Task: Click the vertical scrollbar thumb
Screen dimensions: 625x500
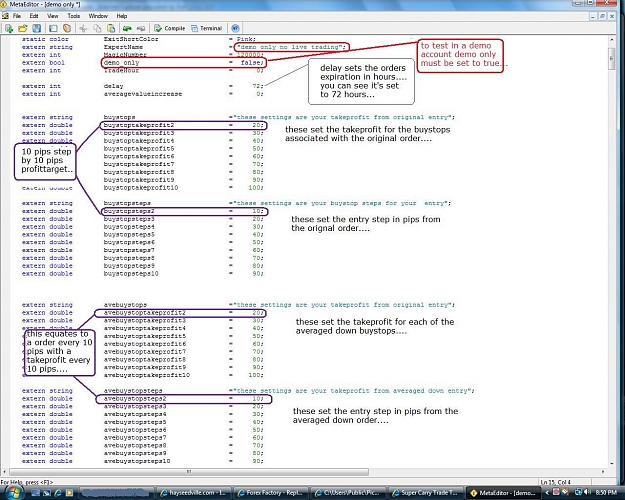Action: [x=612, y=59]
